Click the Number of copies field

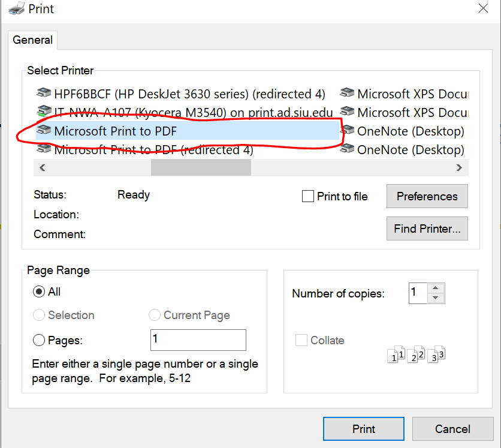(418, 293)
